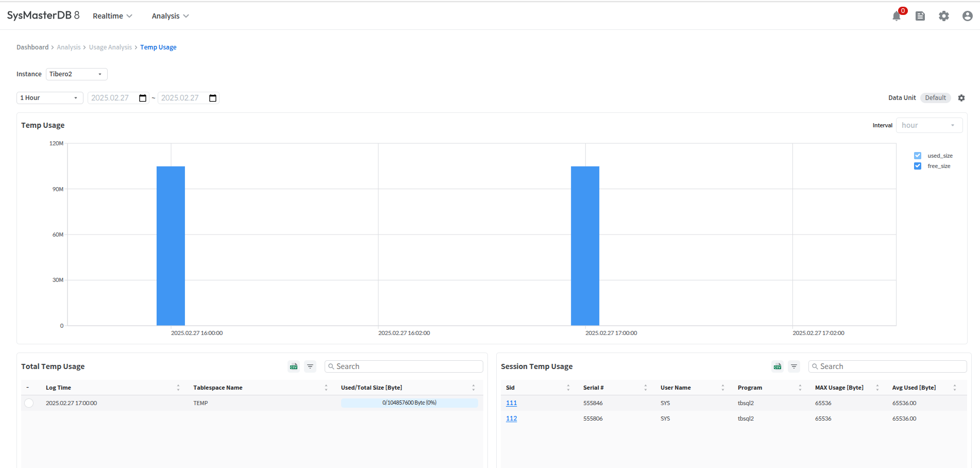Sort by the Serial # column
Image resolution: width=980 pixels, height=468 pixels.
646,388
